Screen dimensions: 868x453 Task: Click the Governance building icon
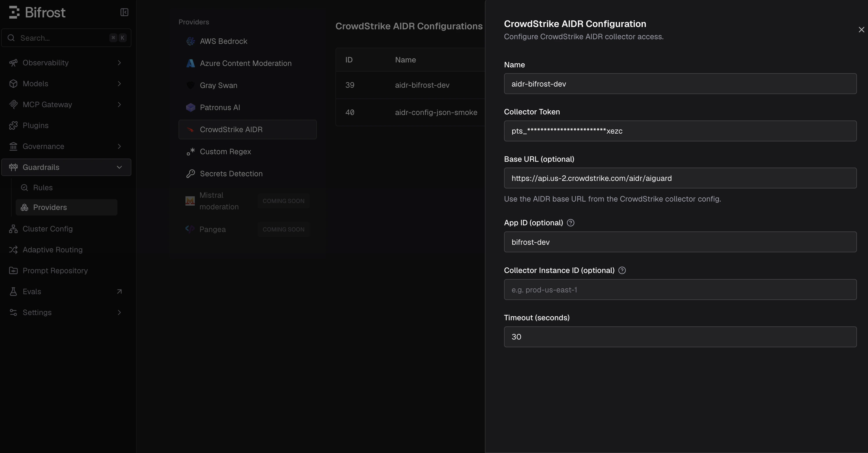pos(13,146)
